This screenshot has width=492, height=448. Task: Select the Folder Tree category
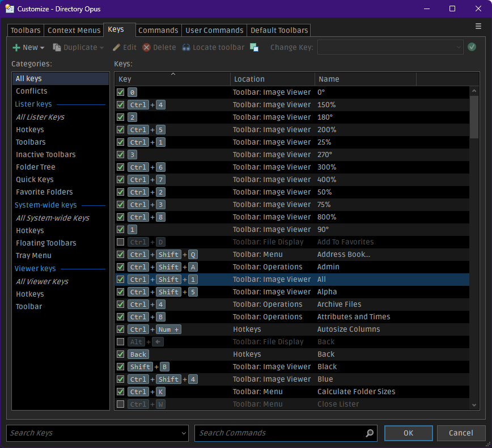(61, 167)
